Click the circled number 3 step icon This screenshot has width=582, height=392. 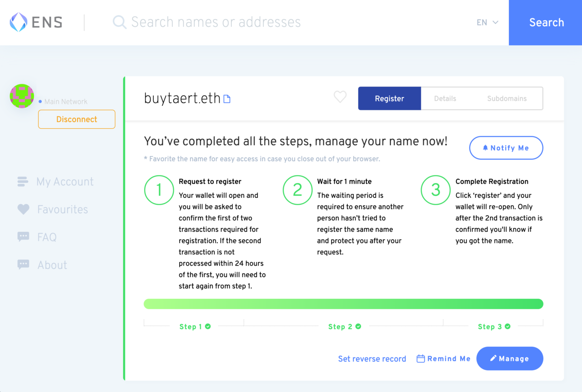[x=436, y=190]
